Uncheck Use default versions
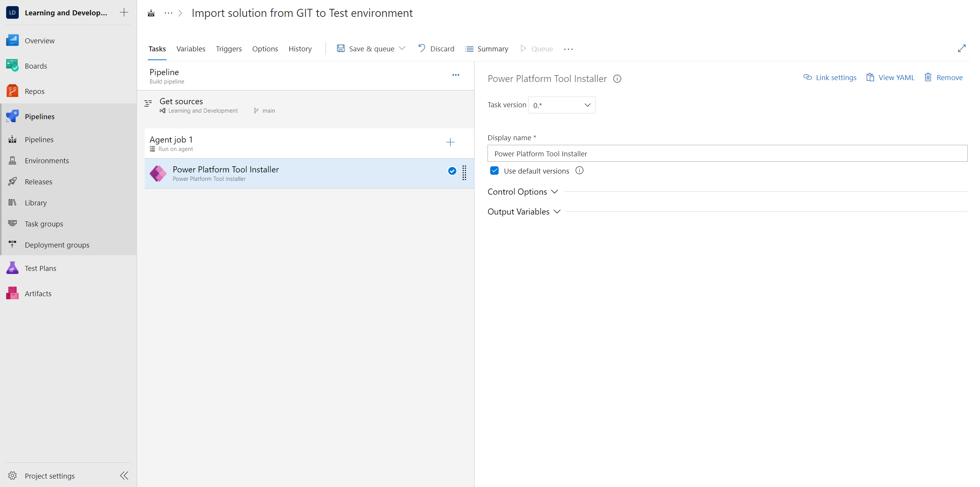This screenshot has width=980, height=487. coord(494,171)
